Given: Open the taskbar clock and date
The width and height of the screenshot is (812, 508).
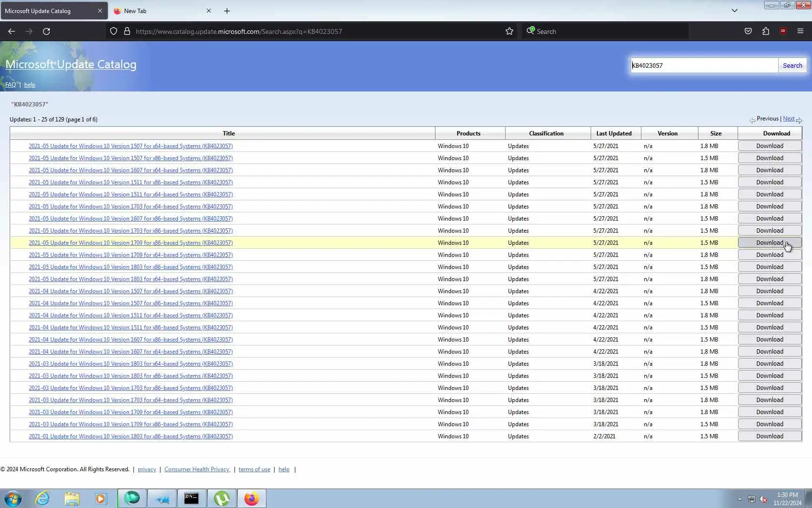Looking at the screenshot, I should 787,499.
